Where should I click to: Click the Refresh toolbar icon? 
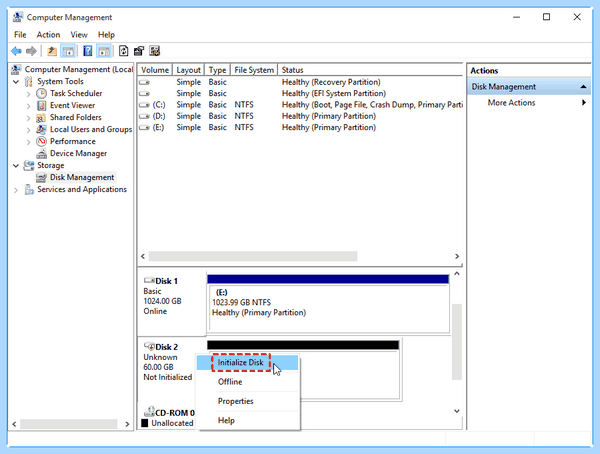click(123, 51)
